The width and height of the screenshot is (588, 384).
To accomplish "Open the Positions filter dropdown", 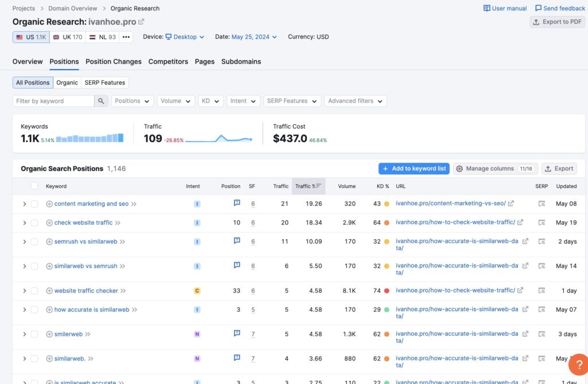I will click(x=132, y=101).
